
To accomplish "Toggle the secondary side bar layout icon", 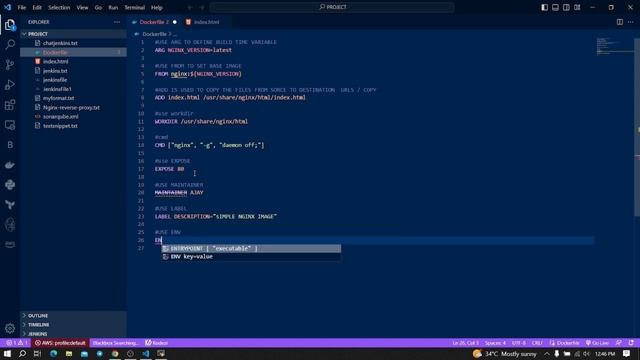I will pos(566,7).
